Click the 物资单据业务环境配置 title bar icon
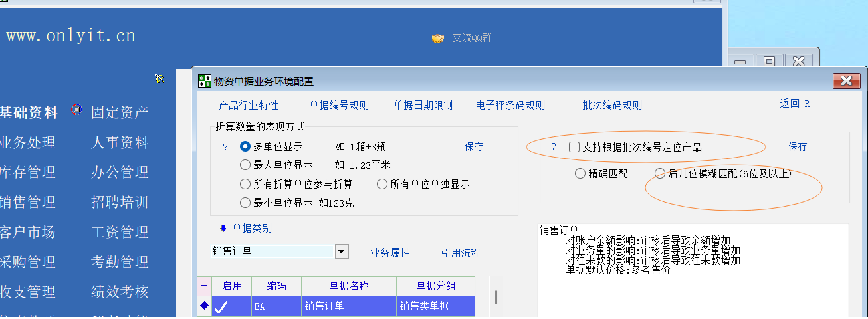The height and width of the screenshot is (319, 868). 205,82
